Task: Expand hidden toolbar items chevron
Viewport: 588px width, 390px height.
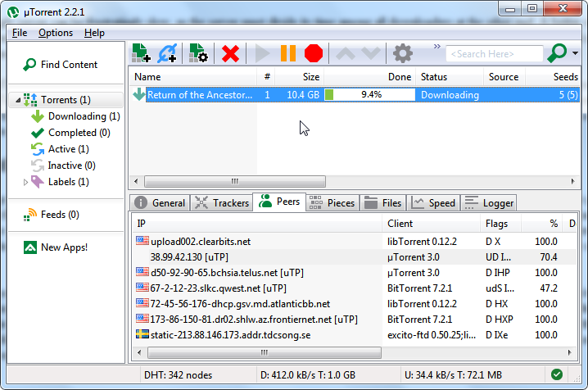Action: pyautogui.click(x=436, y=47)
